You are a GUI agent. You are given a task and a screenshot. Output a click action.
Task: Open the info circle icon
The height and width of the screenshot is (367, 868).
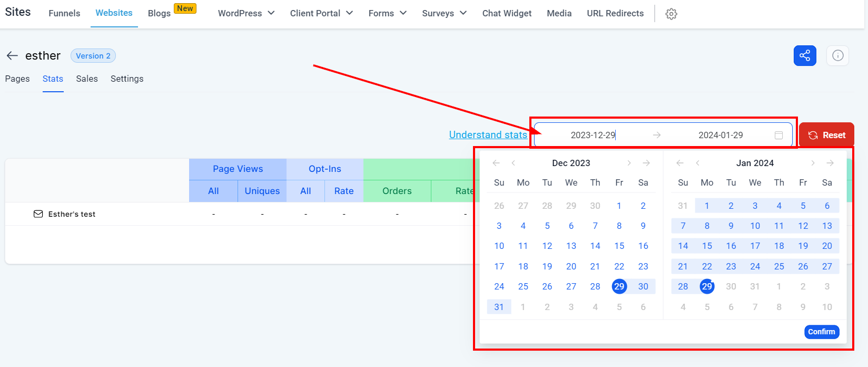(x=837, y=55)
